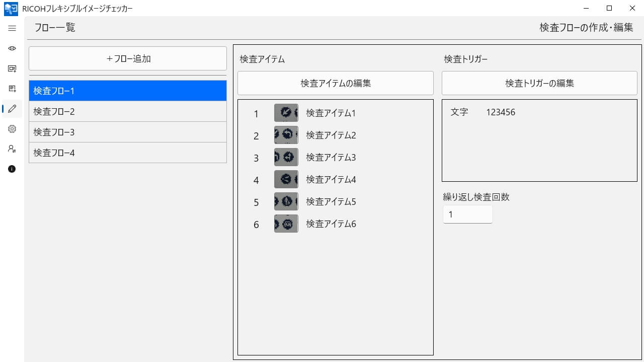The width and height of the screenshot is (644, 362).
Task: Choose 検査フロー3 from the flow list
Action: coord(128,132)
